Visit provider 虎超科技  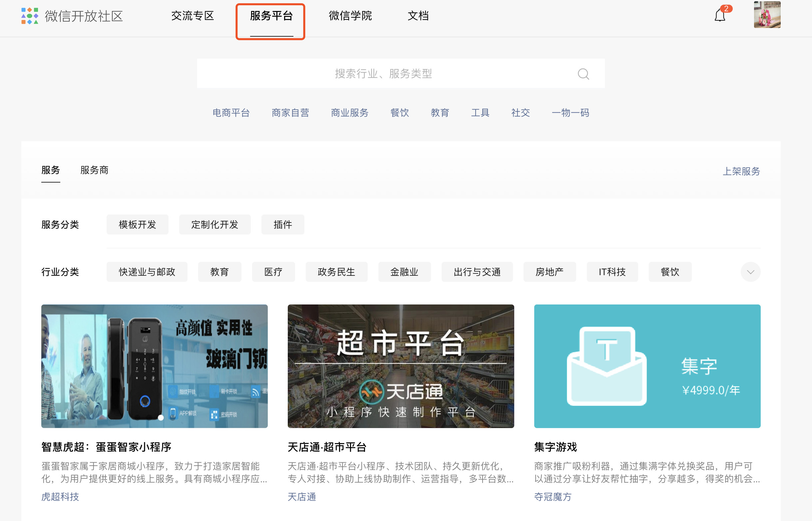click(x=60, y=497)
